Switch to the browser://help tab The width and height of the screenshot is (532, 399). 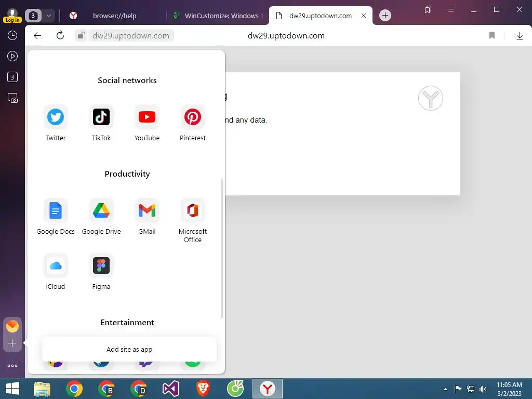pos(115,16)
